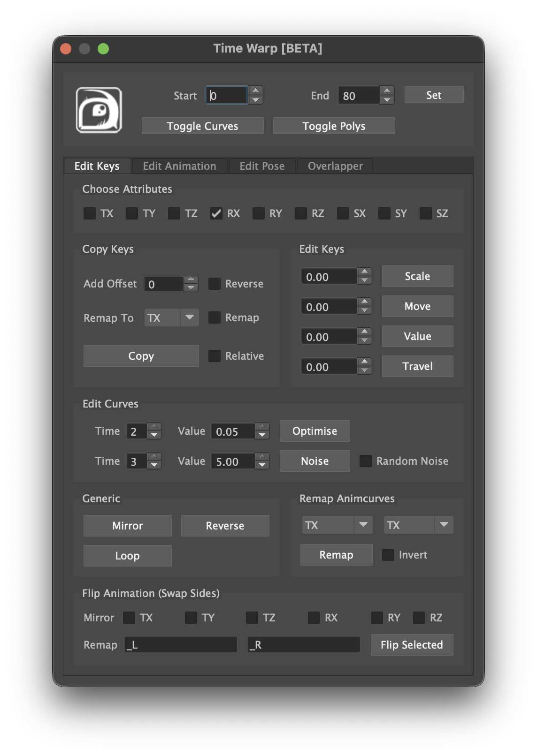The width and height of the screenshot is (537, 756).
Task: Click Toggle Curves
Action: click(x=203, y=126)
